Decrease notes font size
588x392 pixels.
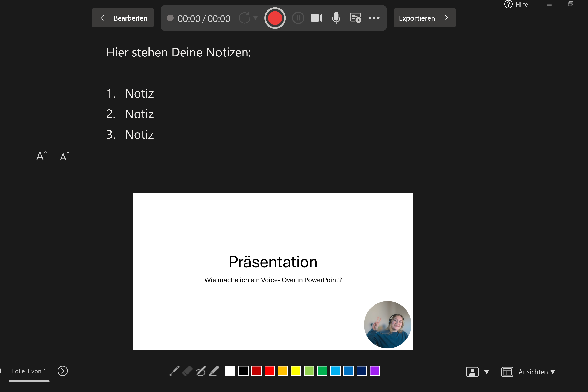(x=65, y=156)
